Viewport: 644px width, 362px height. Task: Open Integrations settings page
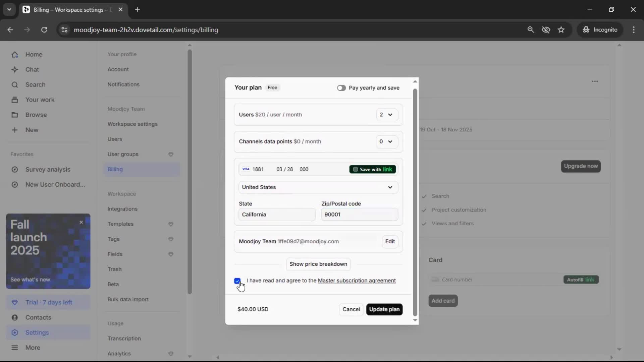pyautogui.click(x=122, y=209)
